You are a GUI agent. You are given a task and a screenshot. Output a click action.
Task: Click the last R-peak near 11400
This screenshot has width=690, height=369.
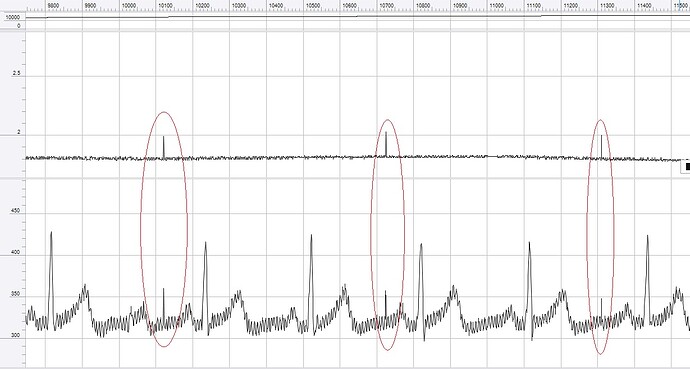(647, 237)
